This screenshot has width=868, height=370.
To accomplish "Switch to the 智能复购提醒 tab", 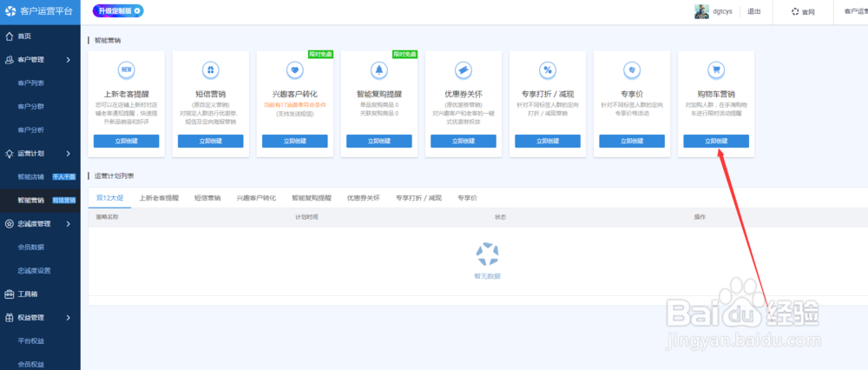I will (312, 198).
